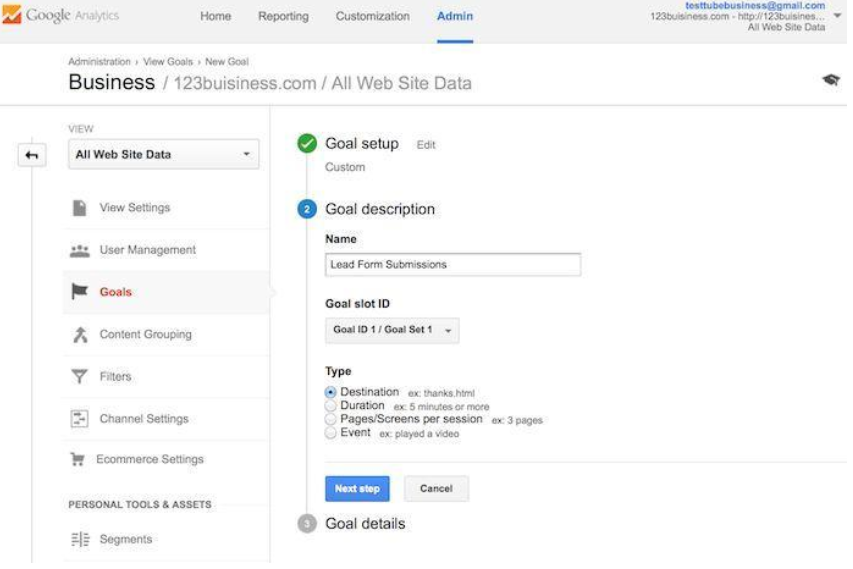The image size is (853, 569).
Task: Click the Ecommerce Settings cart icon
Action: [77, 460]
